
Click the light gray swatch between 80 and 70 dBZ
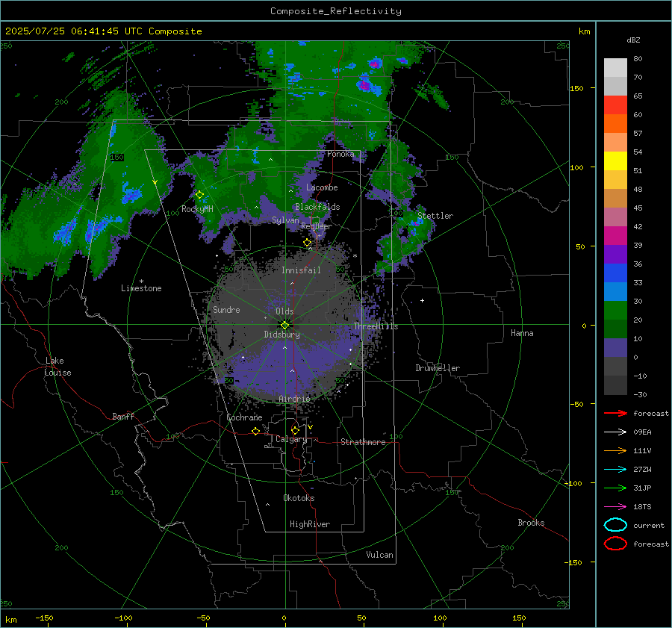(x=615, y=68)
